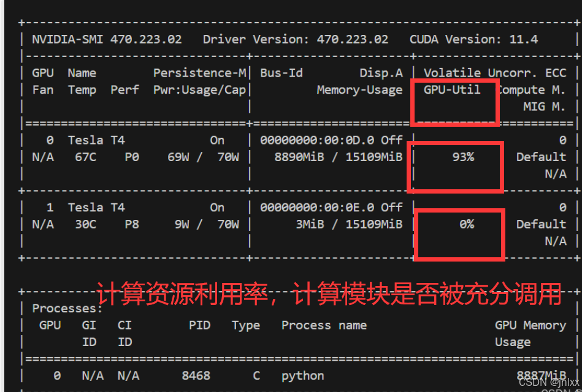Click the NVIDIA-SMI 470.223.02 version text
Image resolution: width=582 pixels, height=392 pixels.
coord(107,39)
